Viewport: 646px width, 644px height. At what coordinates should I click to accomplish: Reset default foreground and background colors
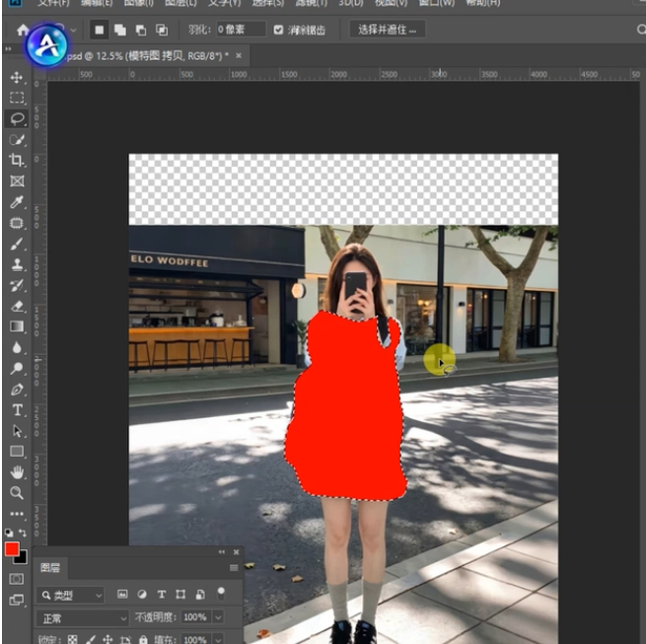[9, 533]
